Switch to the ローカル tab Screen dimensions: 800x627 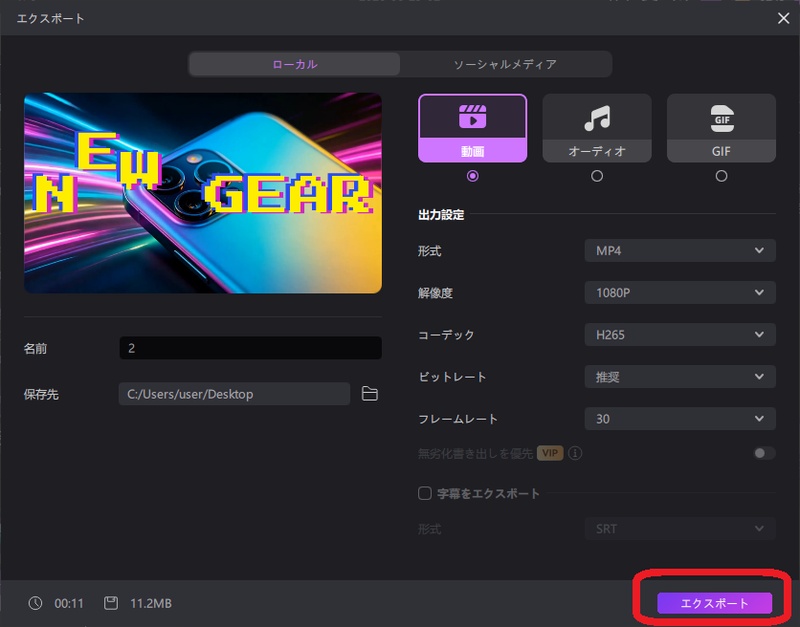294,64
